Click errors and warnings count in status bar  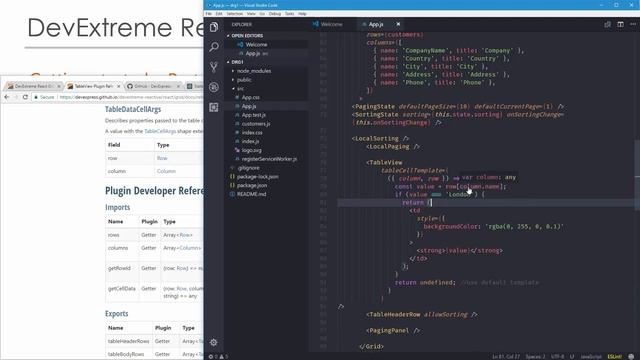(x=218, y=357)
